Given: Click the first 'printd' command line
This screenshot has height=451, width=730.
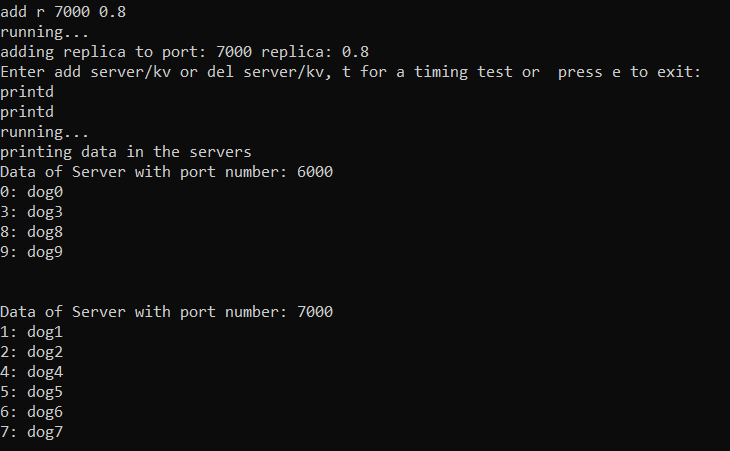Looking at the screenshot, I should pyautogui.click(x=27, y=92).
